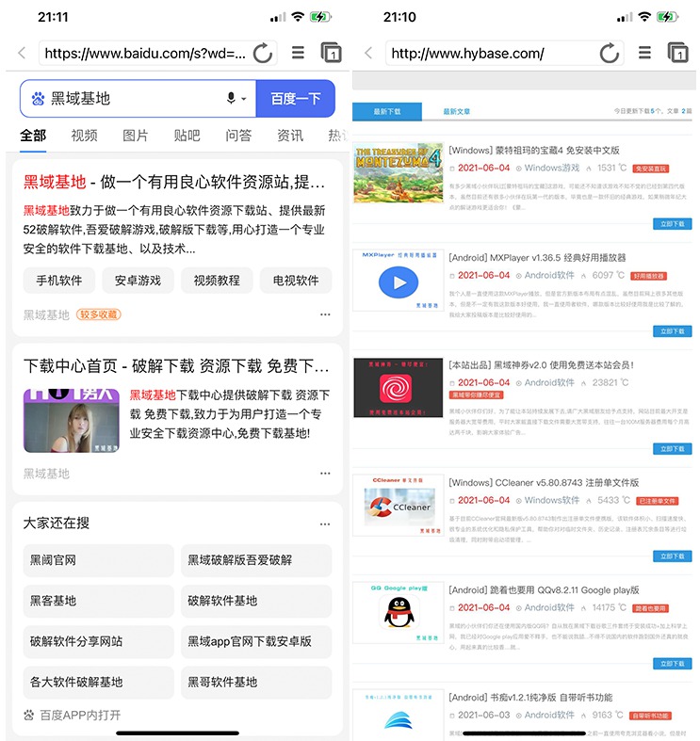700x741 pixels.
Task: Open hamburger menu in left browser
Action: click(298, 53)
